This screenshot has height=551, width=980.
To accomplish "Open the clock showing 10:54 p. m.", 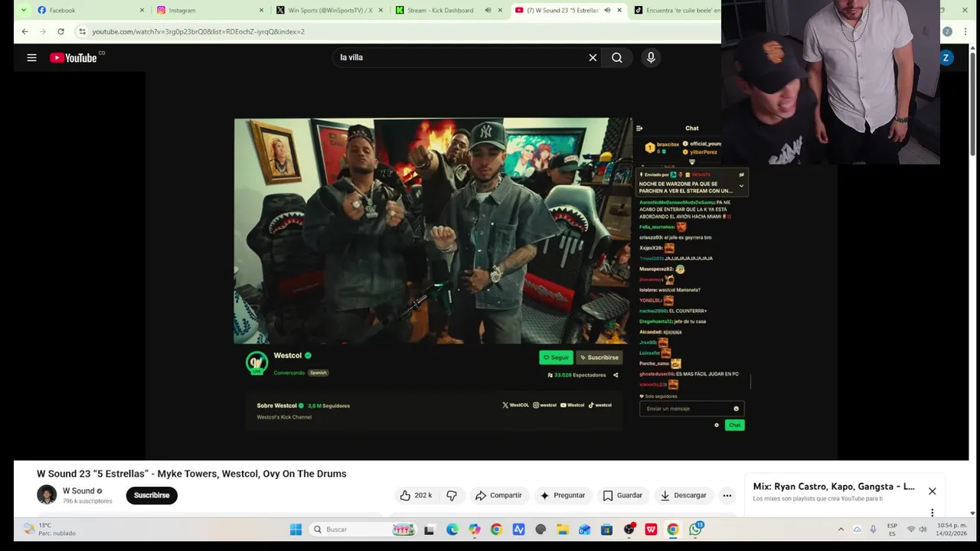I will pos(953,529).
